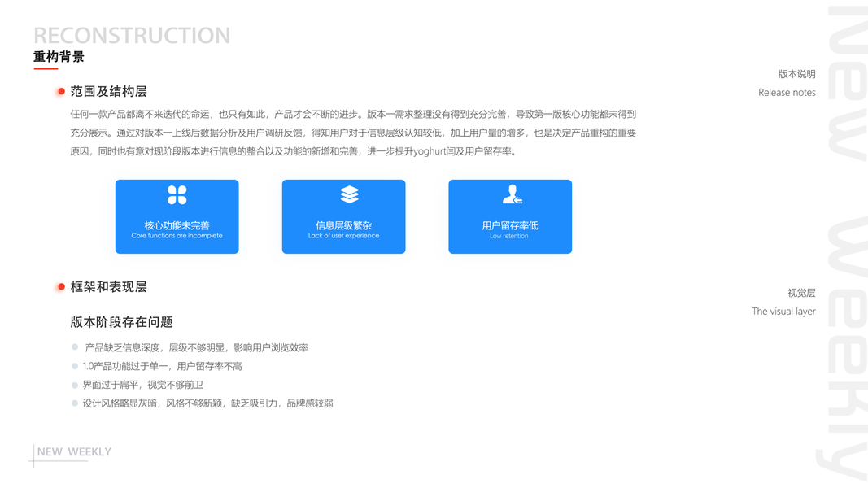
Task: Click Low retention caption
Action: pos(509,236)
